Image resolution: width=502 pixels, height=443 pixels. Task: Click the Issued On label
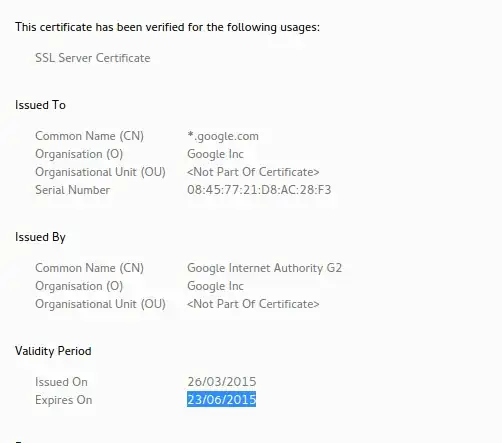pyautogui.click(x=61, y=382)
